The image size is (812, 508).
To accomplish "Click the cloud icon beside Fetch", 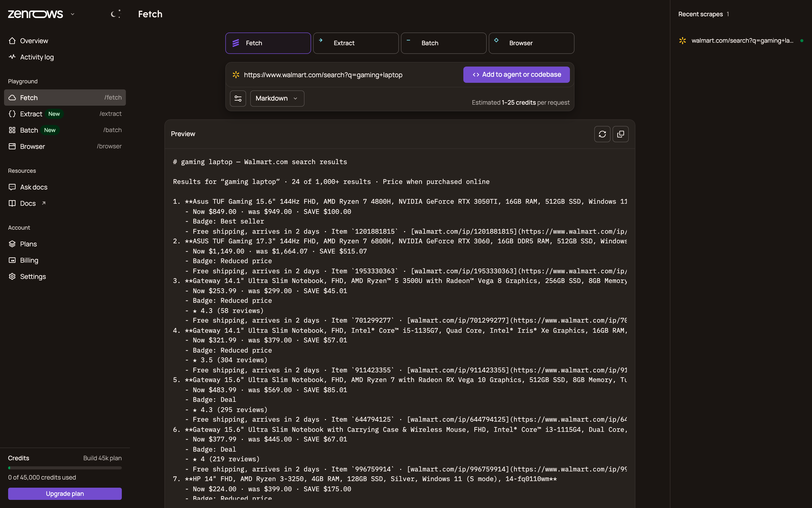I will click(12, 98).
